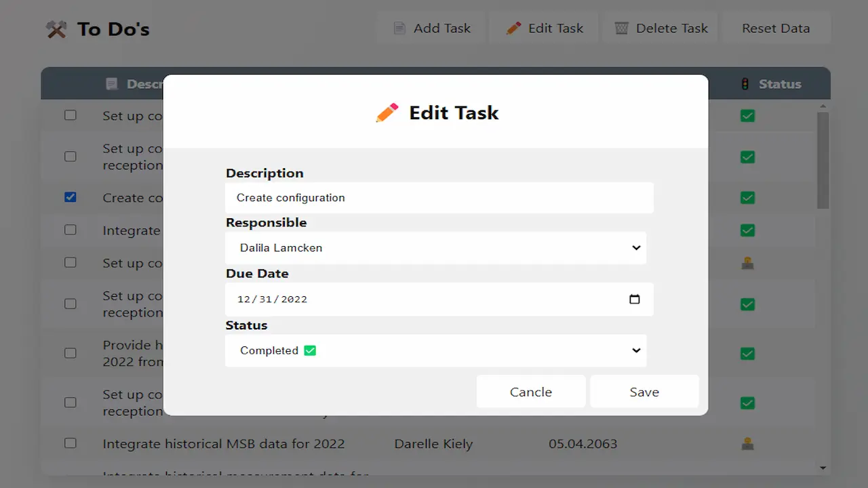The height and width of the screenshot is (488, 868).
Task: Click the trash can icon next to Delete Task
Action: [x=621, y=28]
